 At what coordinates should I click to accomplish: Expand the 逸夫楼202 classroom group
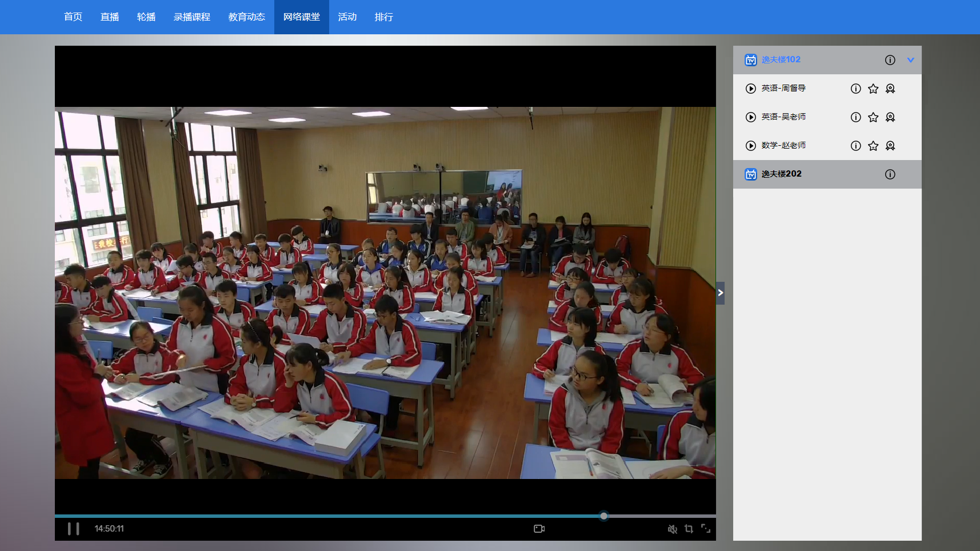click(827, 174)
